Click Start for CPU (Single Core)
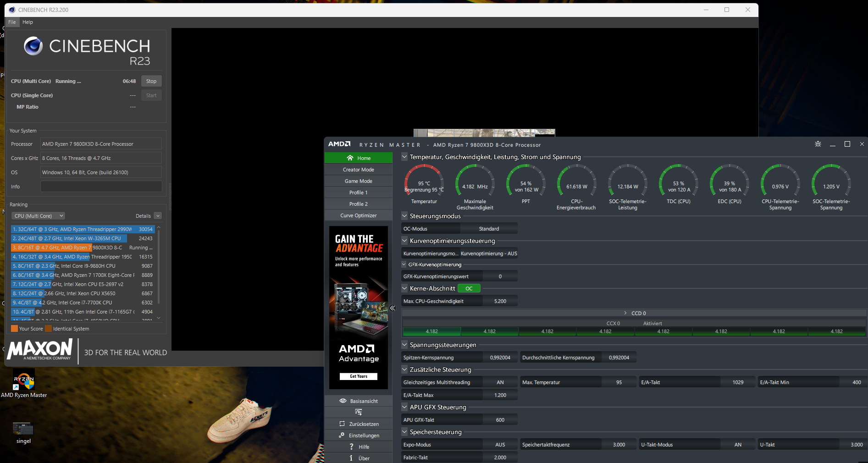 151,95
